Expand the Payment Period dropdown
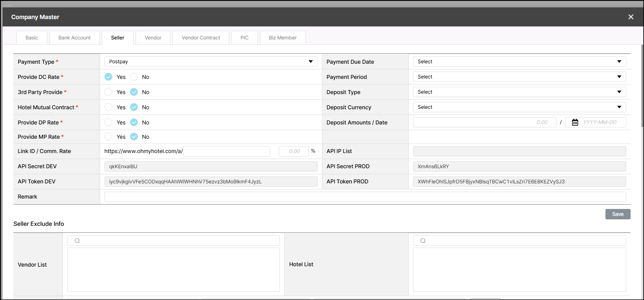This screenshot has height=300, width=644. [519, 77]
